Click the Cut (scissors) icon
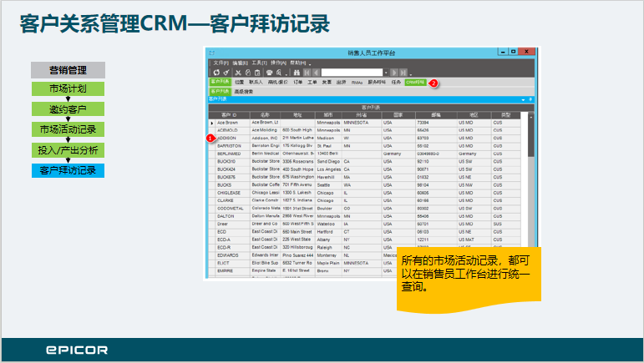Screen dimensions: 644x363 click(238, 73)
